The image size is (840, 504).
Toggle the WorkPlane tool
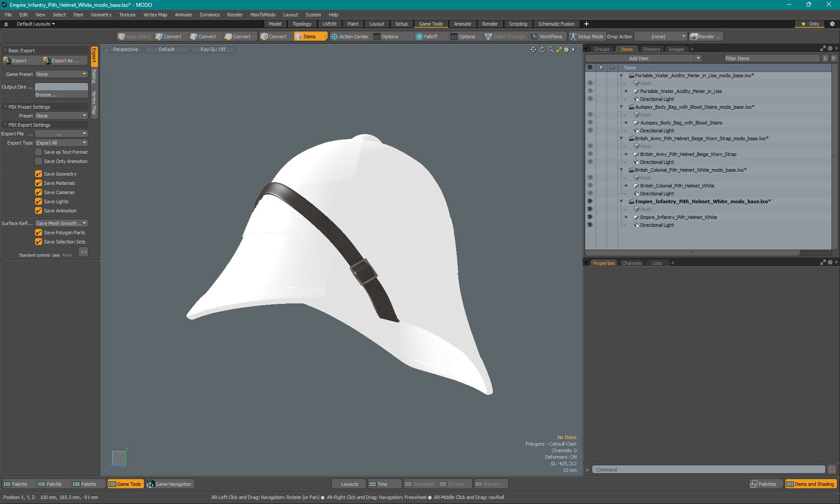pyautogui.click(x=547, y=36)
